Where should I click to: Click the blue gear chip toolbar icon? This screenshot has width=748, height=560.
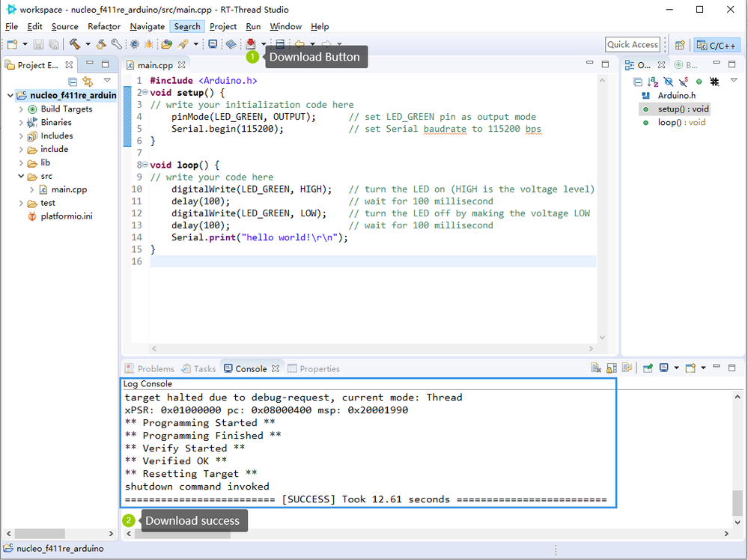[135, 44]
